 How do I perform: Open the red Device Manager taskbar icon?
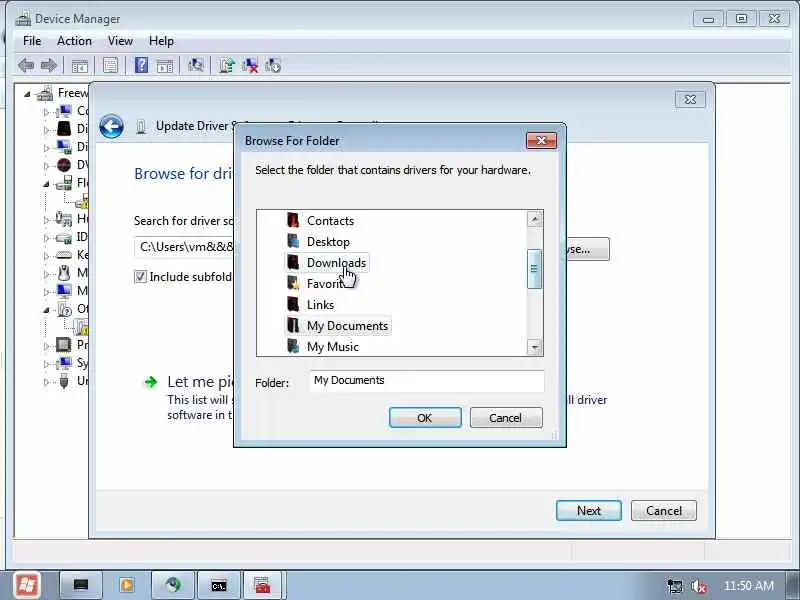(263, 585)
